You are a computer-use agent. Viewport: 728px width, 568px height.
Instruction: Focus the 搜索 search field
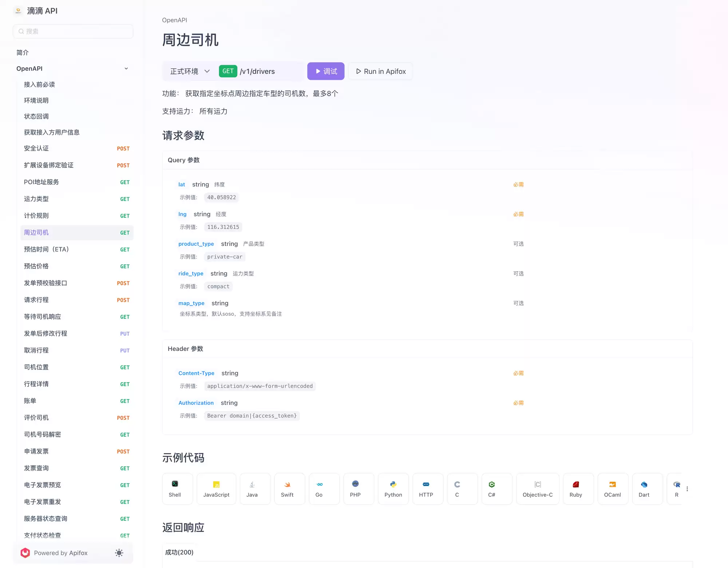[73, 31]
